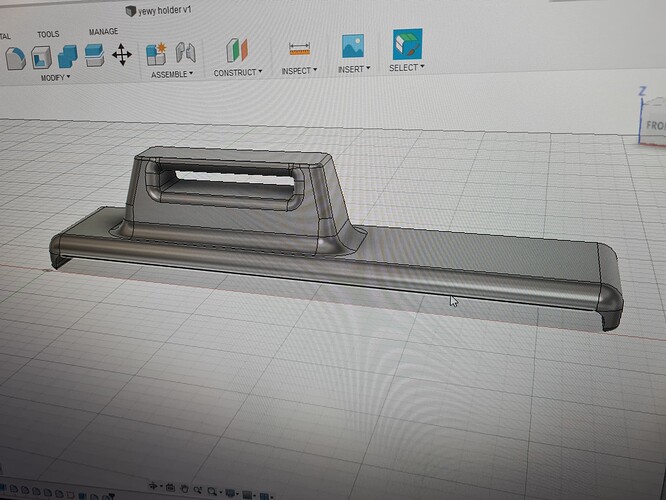Select the Joint tool icon
Screen dimensions: 666x500
click(x=185, y=53)
